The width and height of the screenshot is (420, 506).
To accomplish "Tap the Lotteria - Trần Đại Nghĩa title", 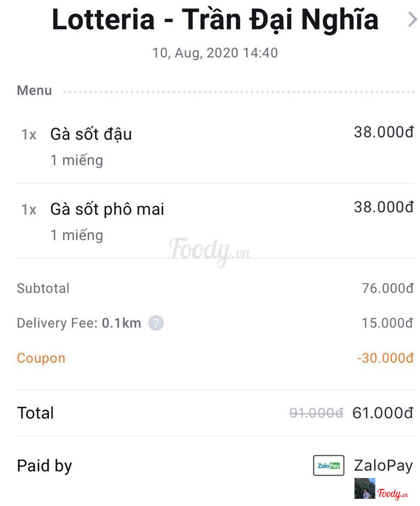I will point(215,20).
